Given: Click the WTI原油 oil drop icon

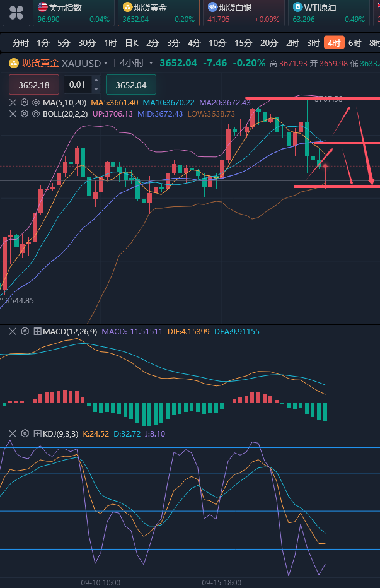Looking at the screenshot, I should [x=297, y=7].
